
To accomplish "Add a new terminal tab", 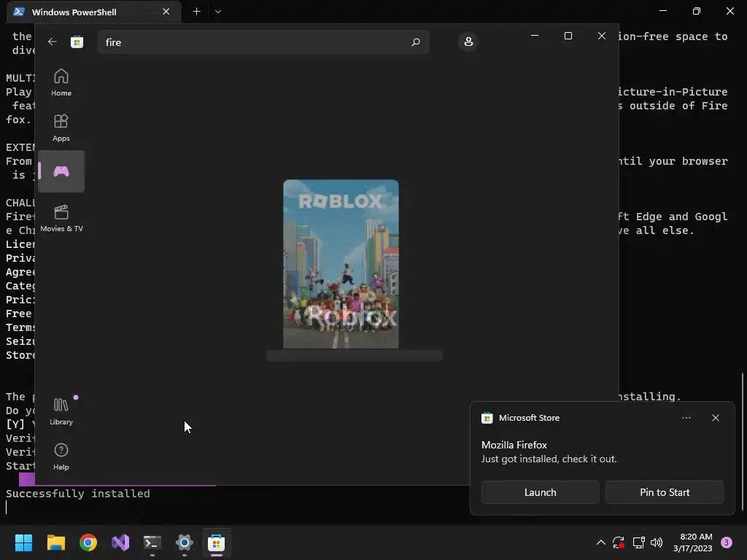I will pos(196,12).
